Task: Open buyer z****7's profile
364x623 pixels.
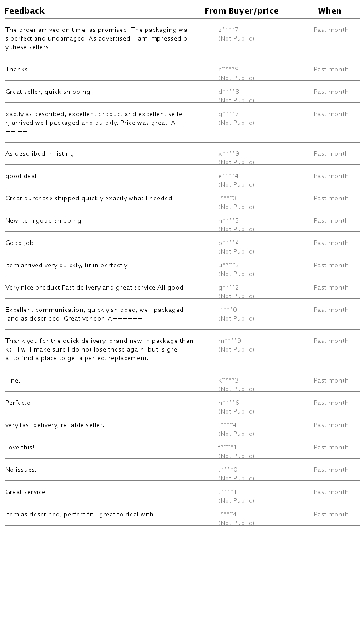Action: click(x=228, y=30)
